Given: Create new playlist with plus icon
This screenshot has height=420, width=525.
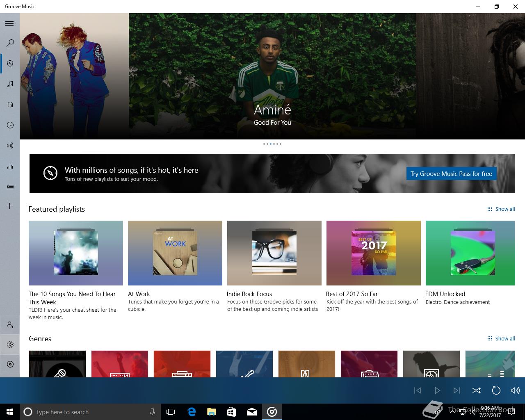Looking at the screenshot, I should click(10, 206).
